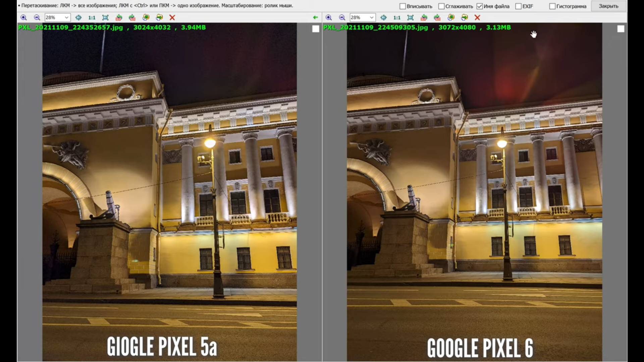Click green left arrow in left pane toolbar
Image resolution: width=644 pixels, height=362 pixels.
315,17
